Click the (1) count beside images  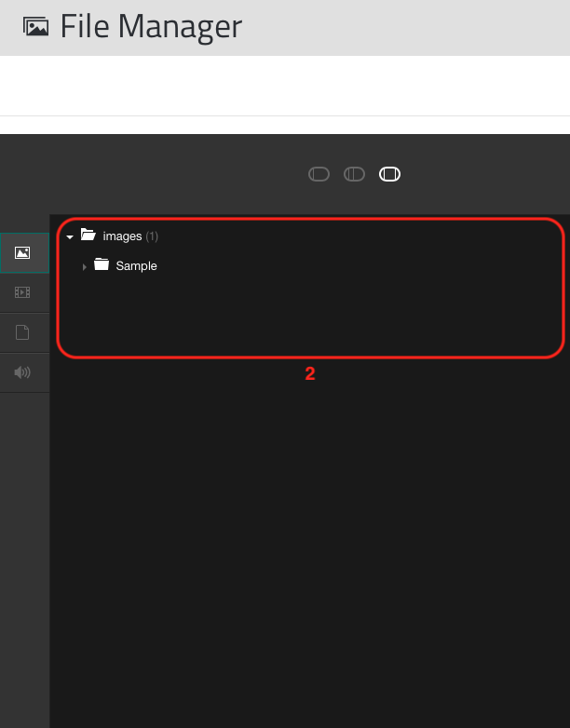(152, 236)
